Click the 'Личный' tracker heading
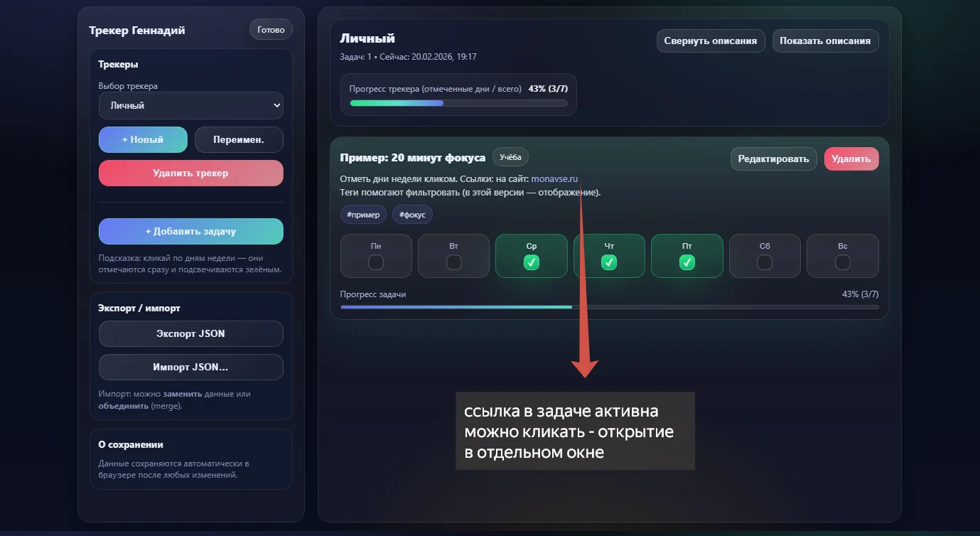 367,38
